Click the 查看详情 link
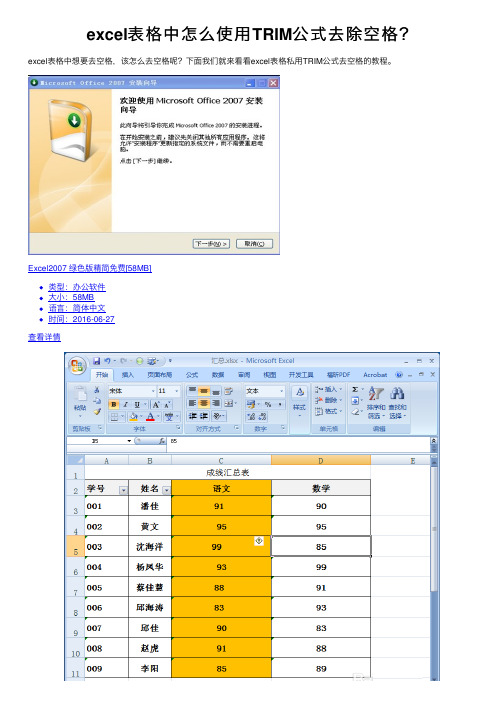 tap(44, 337)
